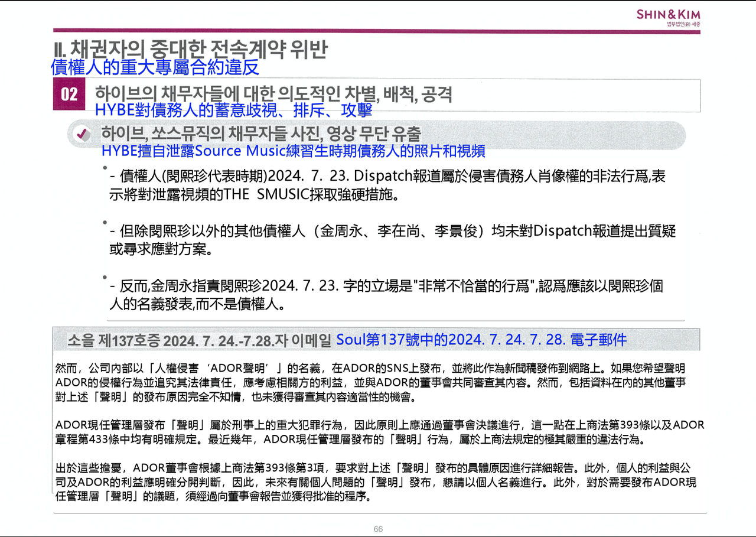
Task: Click the line starting 司及ADOR的利益應明確分開判斷
Action: pyautogui.click(x=376, y=482)
